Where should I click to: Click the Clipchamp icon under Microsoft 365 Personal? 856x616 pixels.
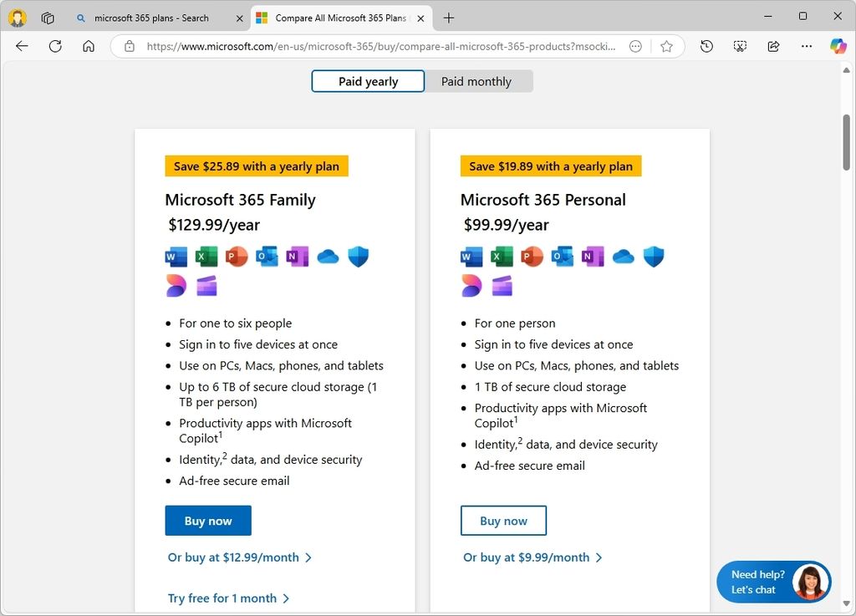click(x=502, y=286)
